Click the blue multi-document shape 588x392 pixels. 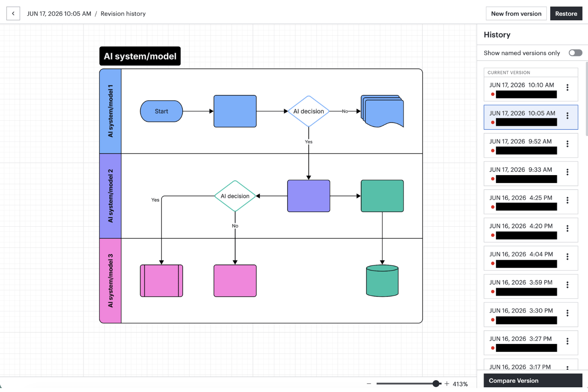[382, 111]
